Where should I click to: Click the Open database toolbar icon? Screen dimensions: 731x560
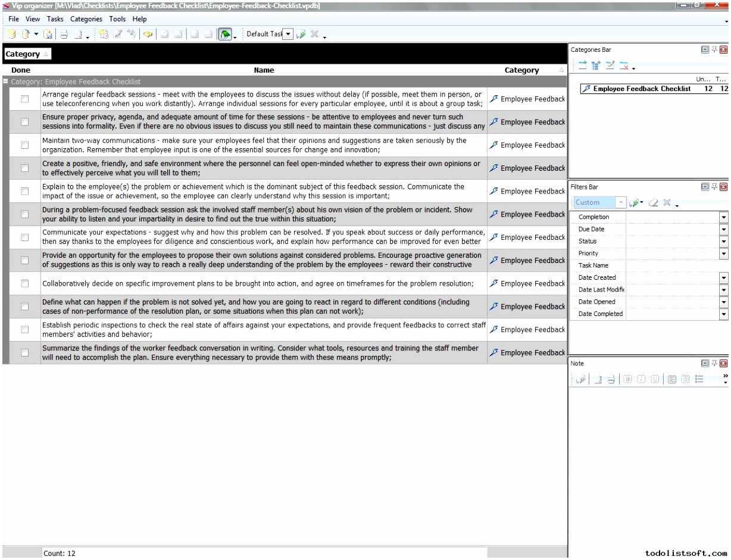25,34
